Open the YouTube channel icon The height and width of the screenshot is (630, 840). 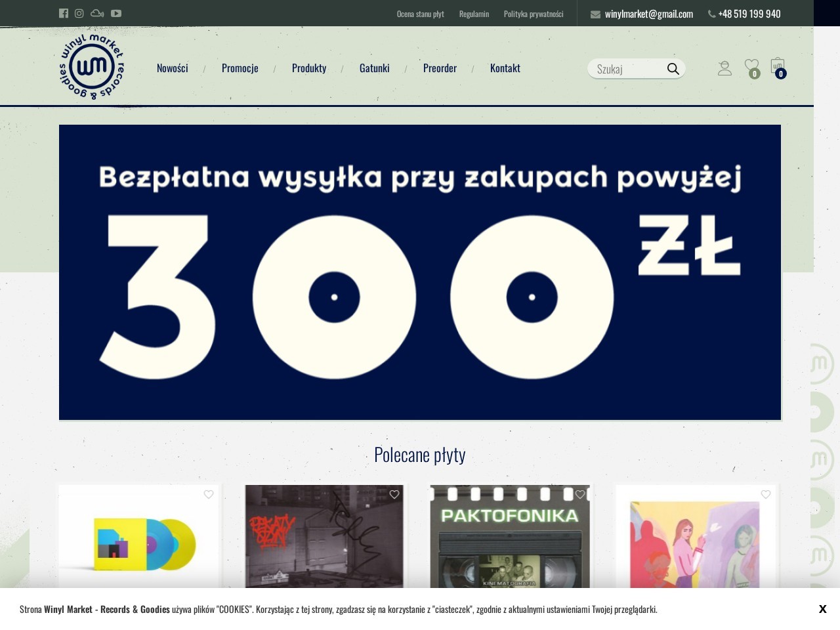point(116,13)
